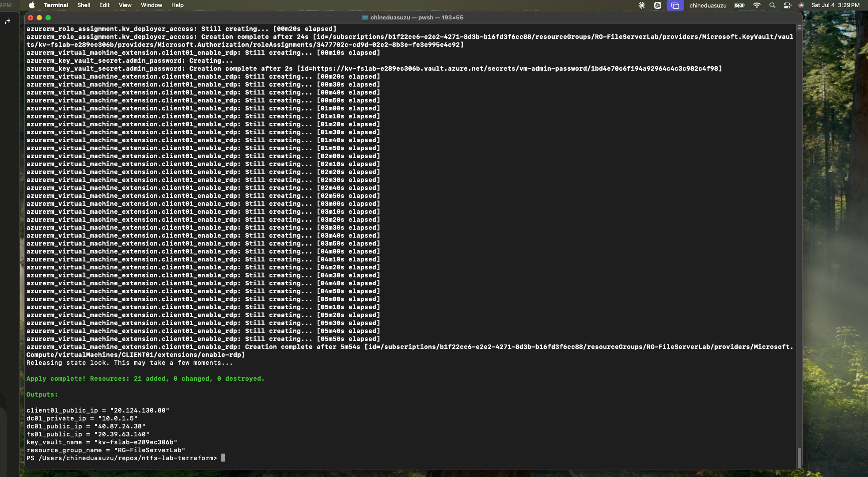This screenshot has height=477, width=868.
Task: Click the folder icon in terminal title bar
Action: coord(365,18)
